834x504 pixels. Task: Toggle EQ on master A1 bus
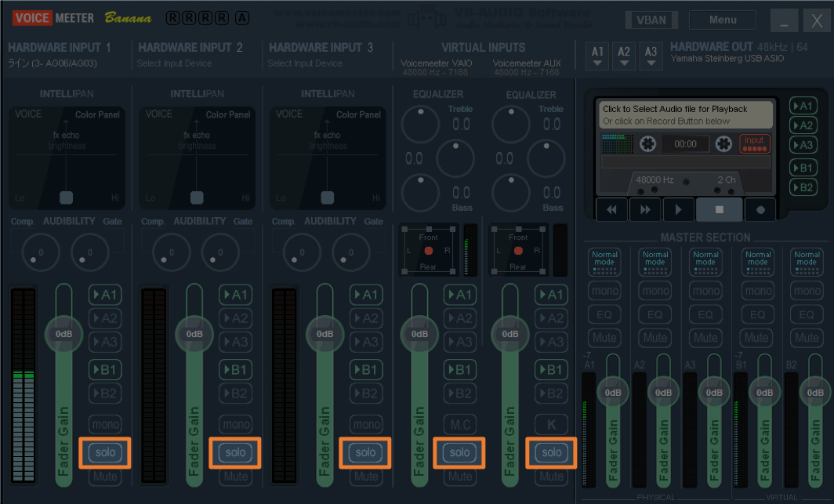[604, 314]
